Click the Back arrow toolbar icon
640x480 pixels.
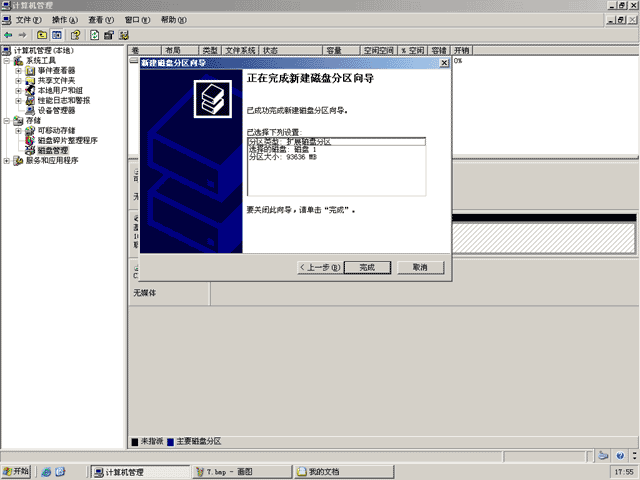(x=8, y=36)
